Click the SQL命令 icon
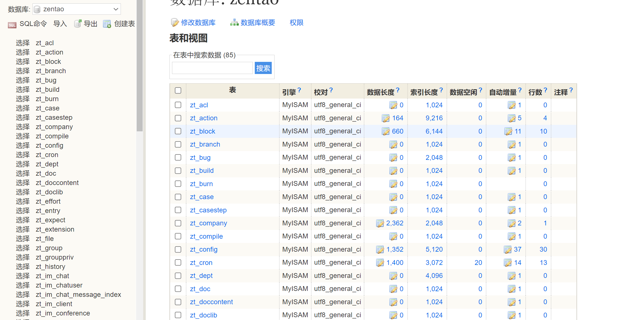644x320 pixels. coord(12,25)
